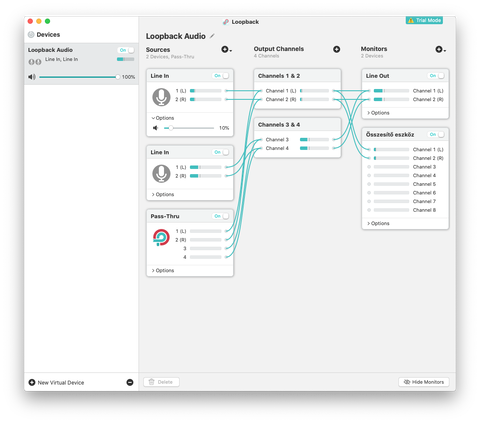480x423 pixels.
Task: Click the Monitors column heading
Action: click(374, 49)
